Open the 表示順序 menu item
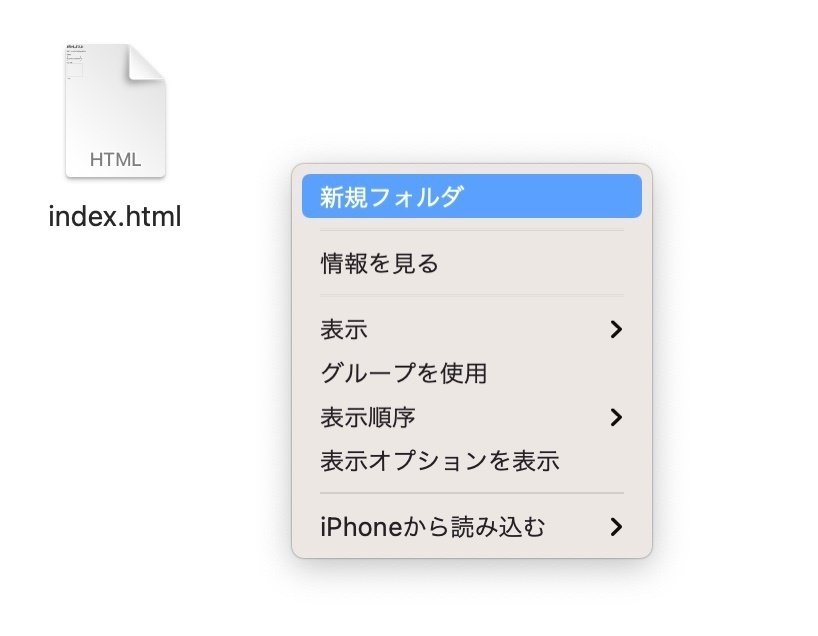This screenshot has width=818, height=636. click(x=472, y=417)
